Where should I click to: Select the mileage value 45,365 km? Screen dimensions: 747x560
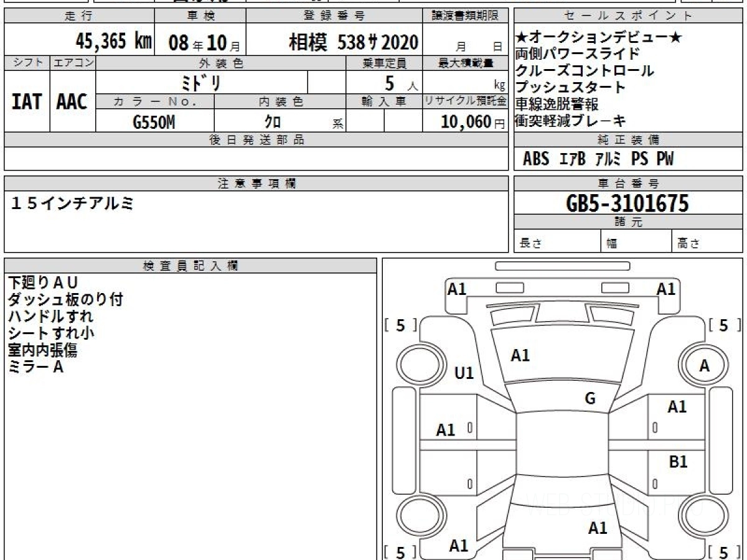click(114, 41)
